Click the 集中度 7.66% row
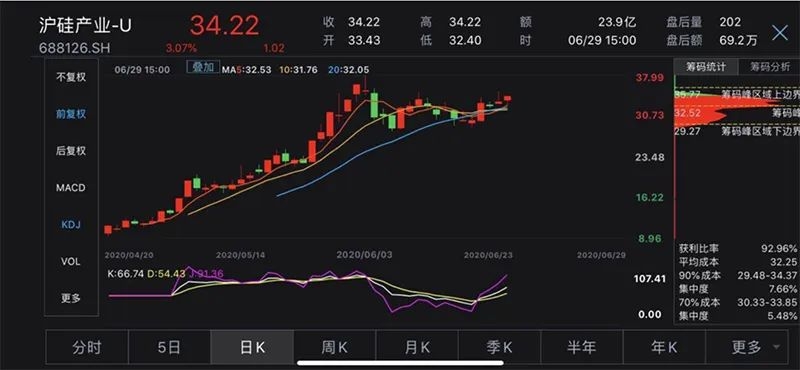The width and height of the screenshot is (800, 370). (x=738, y=289)
